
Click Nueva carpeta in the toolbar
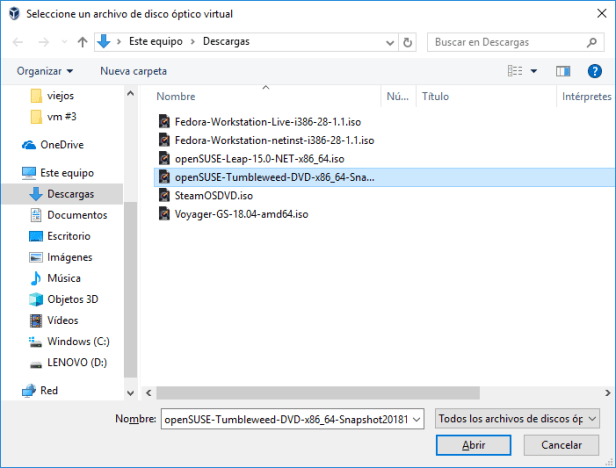coord(133,71)
